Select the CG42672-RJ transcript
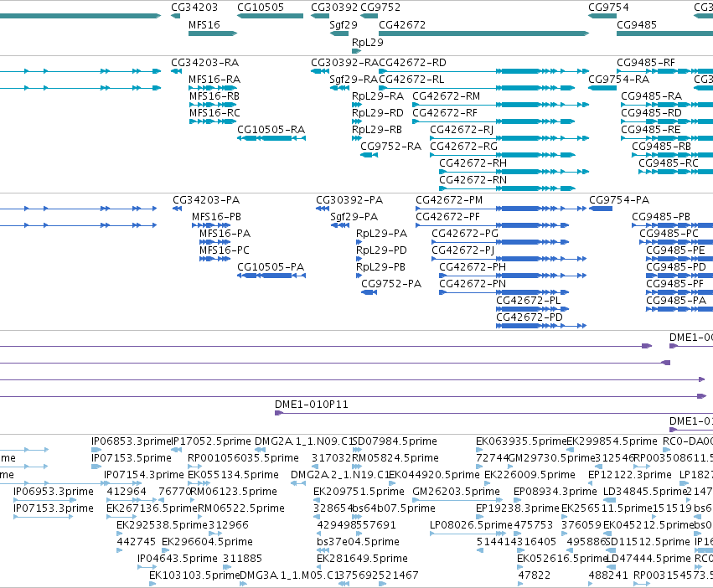The image size is (713, 588). coord(462,130)
